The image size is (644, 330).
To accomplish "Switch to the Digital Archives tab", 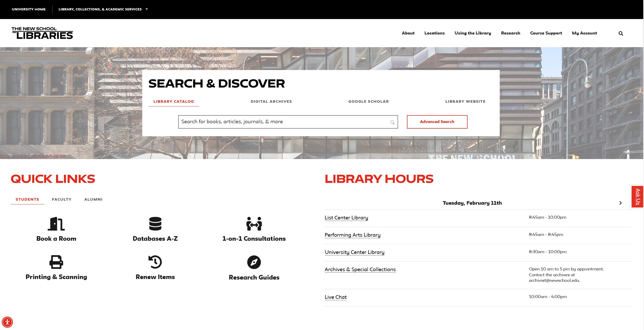I will pos(271,101).
